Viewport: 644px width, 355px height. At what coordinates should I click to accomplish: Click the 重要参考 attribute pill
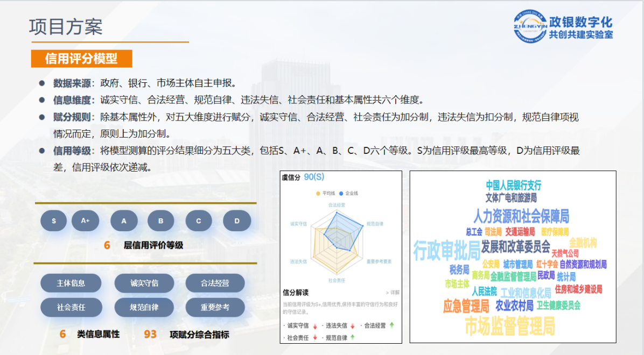point(215,307)
